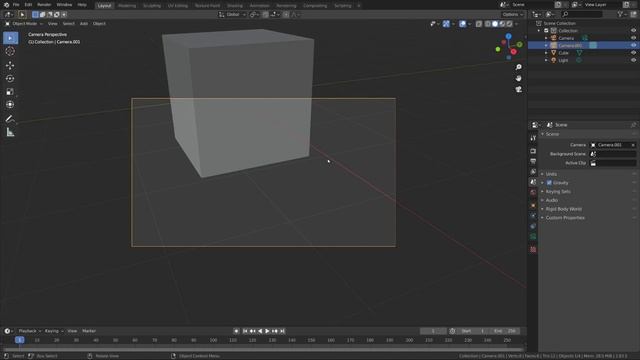The width and height of the screenshot is (640, 360).
Task: Enable auto keying record button
Action: pos(236,331)
